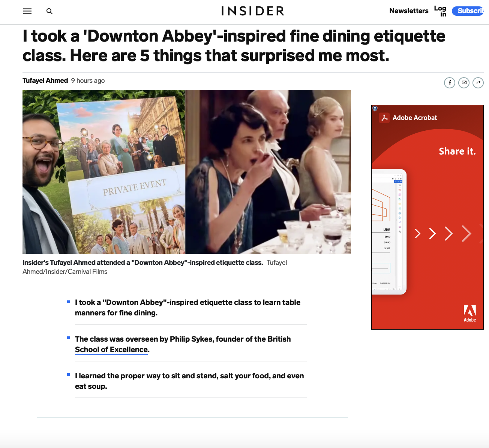
Task: Open the hamburger navigation menu
Action: (27, 11)
